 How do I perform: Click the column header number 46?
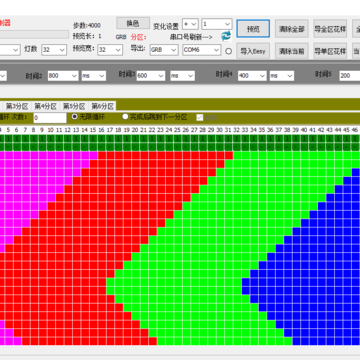tap(355, 130)
